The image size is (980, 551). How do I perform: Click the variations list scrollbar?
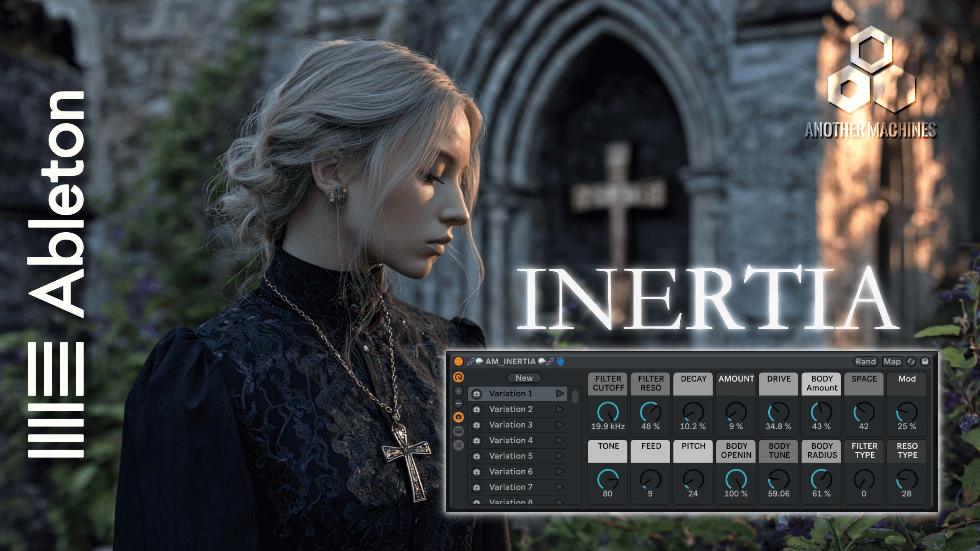pos(575,396)
